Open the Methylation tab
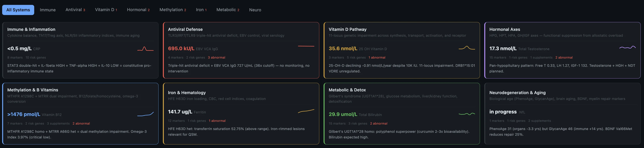The height and width of the screenshot is (148, 644). pos(173,10)
